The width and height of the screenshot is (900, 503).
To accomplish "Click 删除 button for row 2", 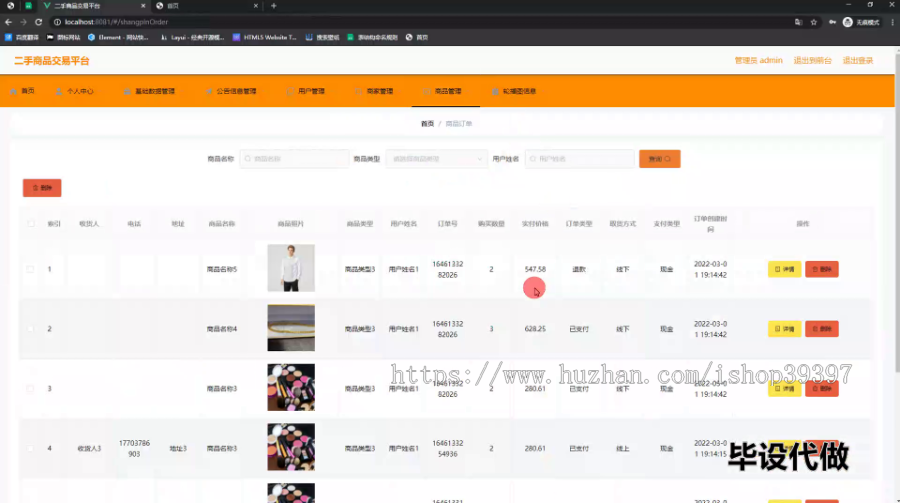I will pos(822,329).
